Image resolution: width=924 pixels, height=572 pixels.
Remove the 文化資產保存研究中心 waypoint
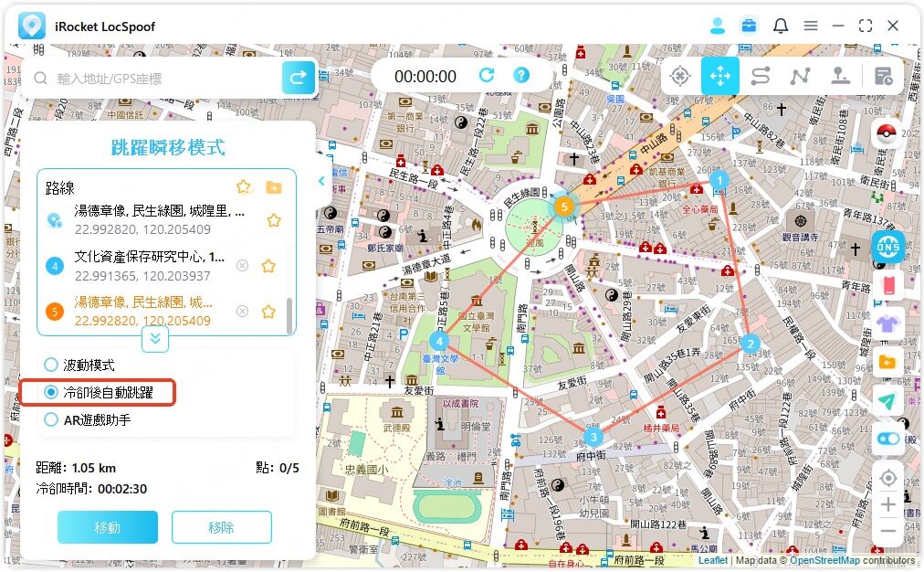242,266
